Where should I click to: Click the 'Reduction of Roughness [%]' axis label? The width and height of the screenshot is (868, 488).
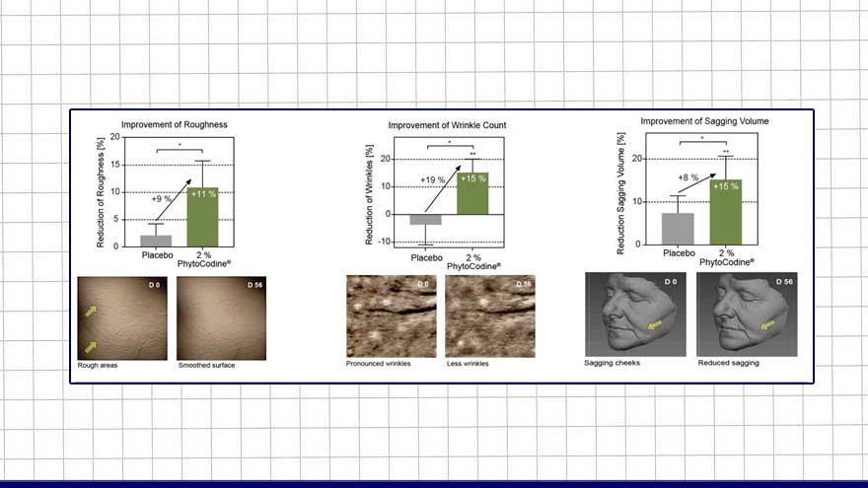point(101,192)
